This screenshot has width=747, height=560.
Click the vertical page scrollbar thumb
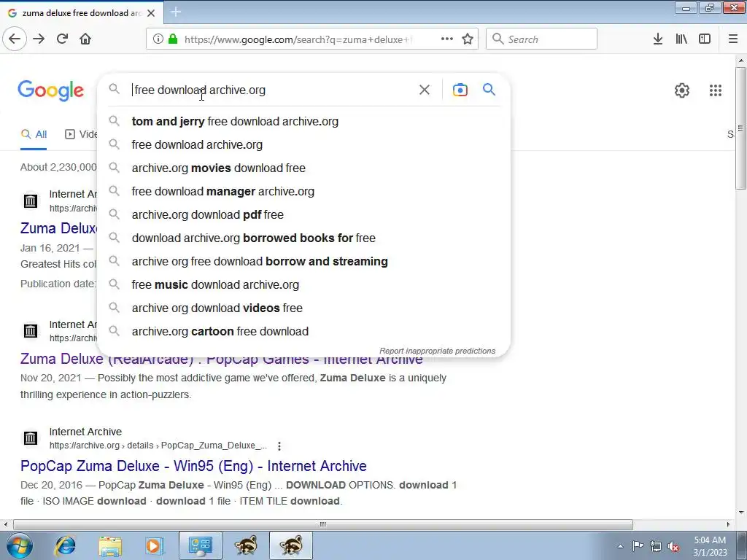[741, 128]
